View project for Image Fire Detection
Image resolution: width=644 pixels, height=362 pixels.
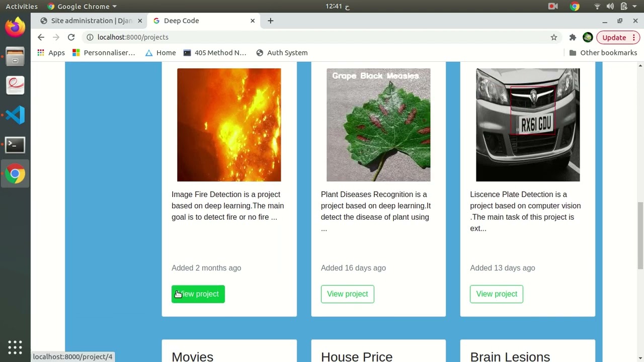198,294
